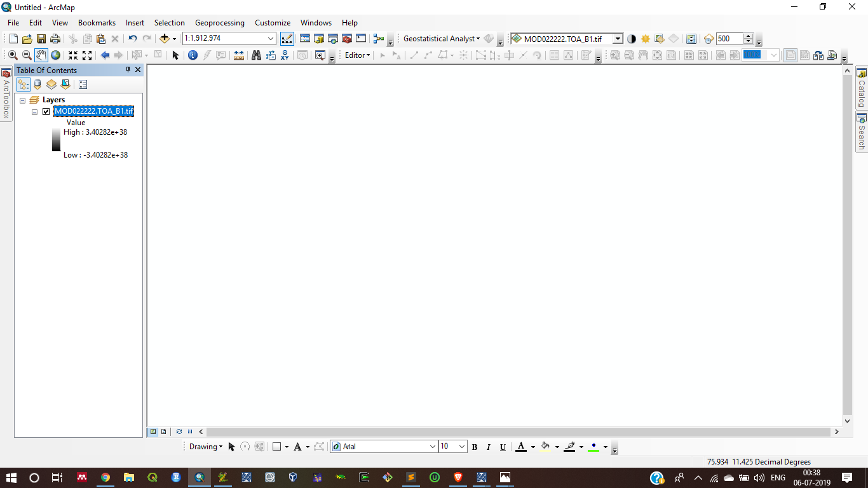Open the Editor dropdown menu

tap(357, 55)
